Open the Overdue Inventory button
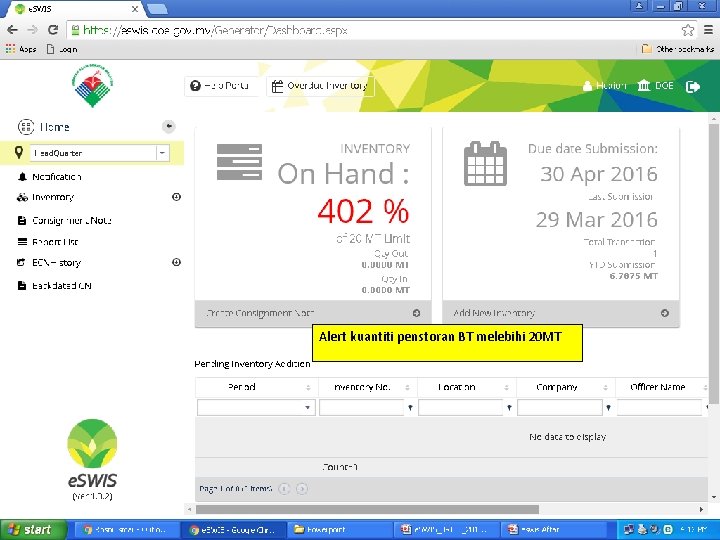This screenshot has width=720, height=540. click(x=320, y=86)
